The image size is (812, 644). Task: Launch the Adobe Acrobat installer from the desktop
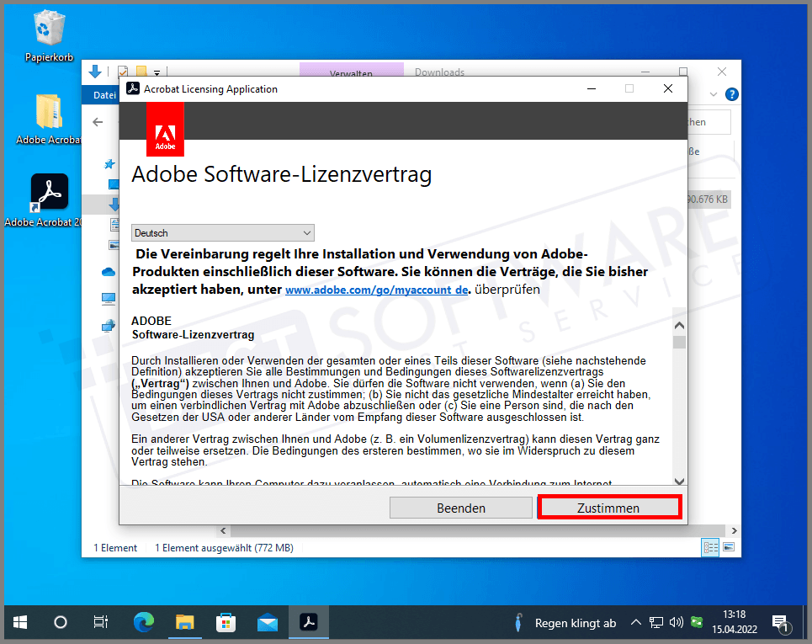point(49,192)
